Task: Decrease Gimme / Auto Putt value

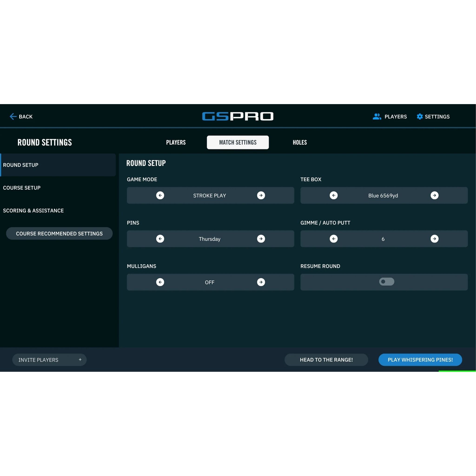Action: [x=334, y=239]
